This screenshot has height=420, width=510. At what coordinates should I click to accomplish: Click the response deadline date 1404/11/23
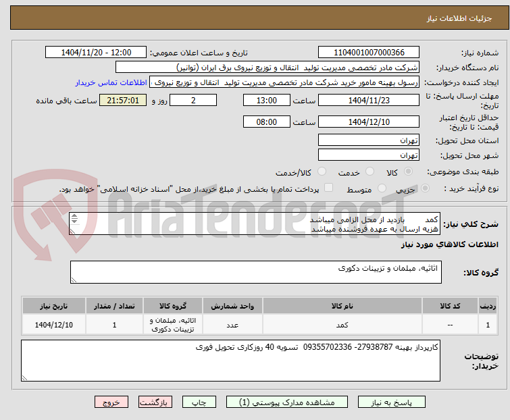369,100
